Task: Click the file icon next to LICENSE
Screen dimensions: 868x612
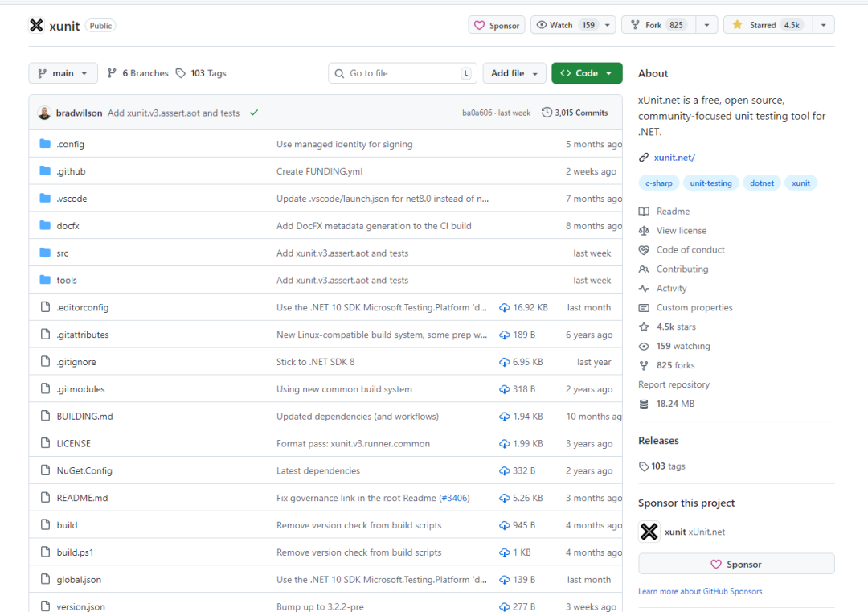Action: pos(45,443)
